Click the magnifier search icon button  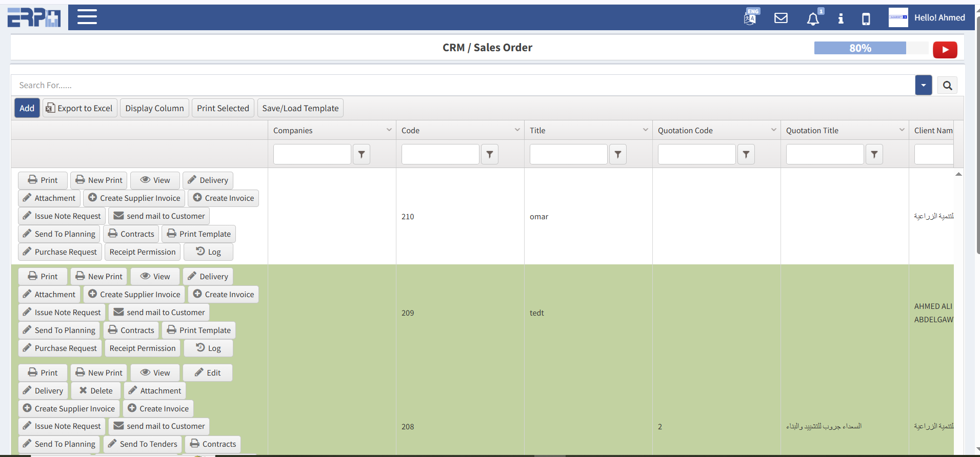[x=947, y=86]
